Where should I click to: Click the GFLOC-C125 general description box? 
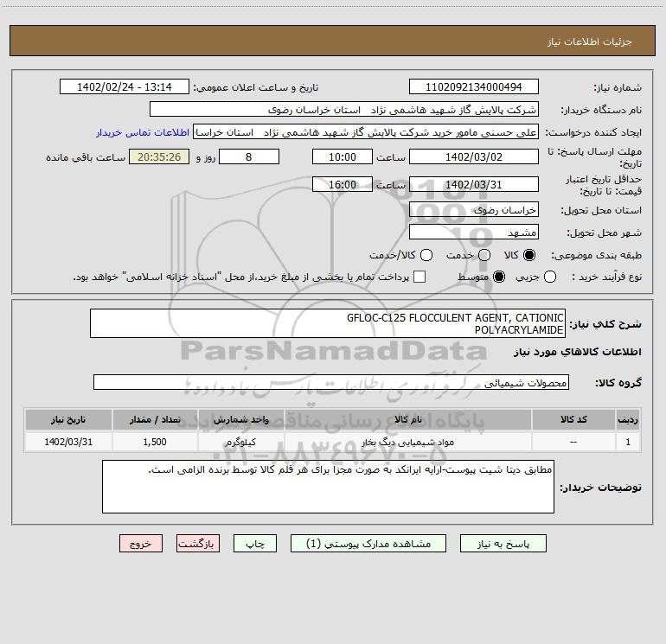[x=328, y=323]
